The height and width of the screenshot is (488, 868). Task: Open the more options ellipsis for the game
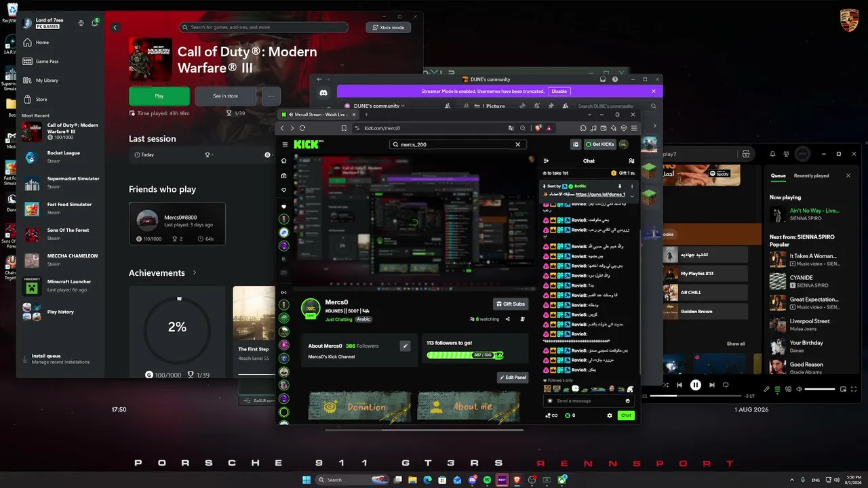271,96
